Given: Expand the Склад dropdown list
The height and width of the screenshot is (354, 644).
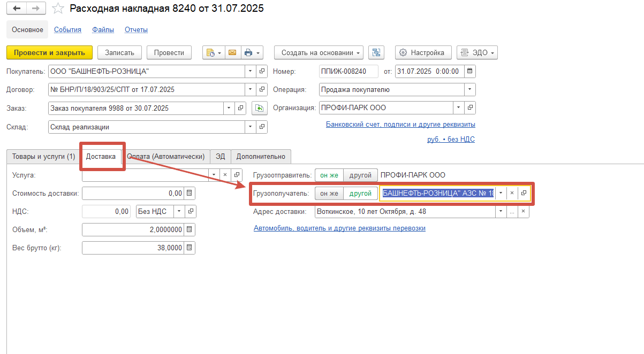Looking at the screenshot, I should [x=251, y=127].
